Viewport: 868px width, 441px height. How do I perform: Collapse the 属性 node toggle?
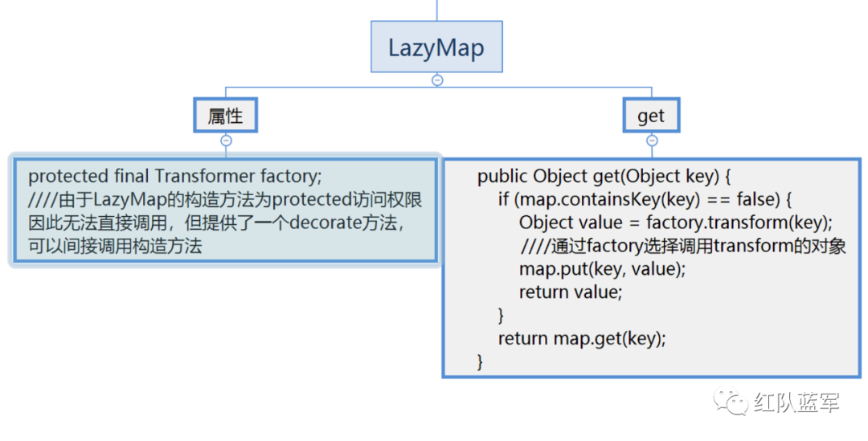coord(226,141)
